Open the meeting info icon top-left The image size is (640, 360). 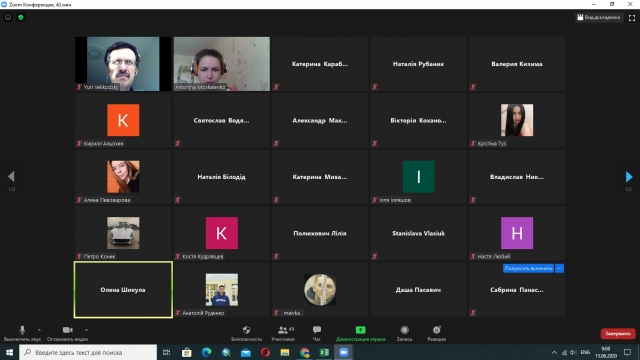coord(8,18)
